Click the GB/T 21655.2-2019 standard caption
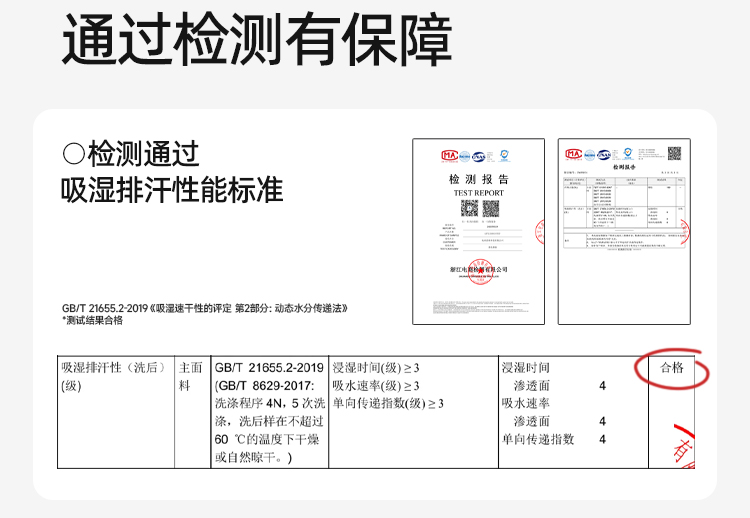 click(x=204, y=308)
